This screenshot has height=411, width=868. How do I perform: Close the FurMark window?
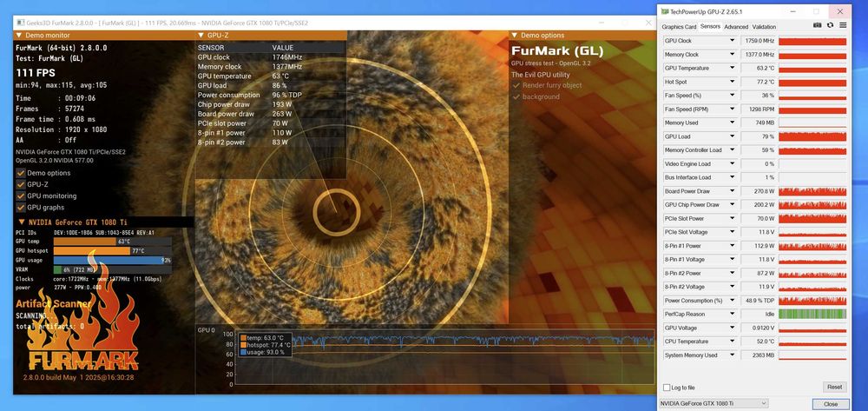pyautogui.click(x=648, y=23)
